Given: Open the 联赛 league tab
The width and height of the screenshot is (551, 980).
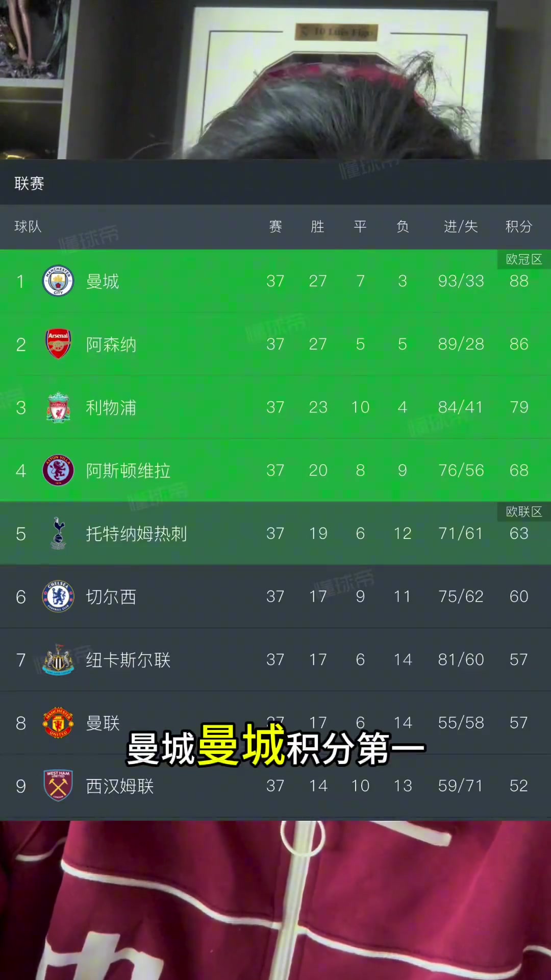Looking at the screenshot, I should pos(29,183).
